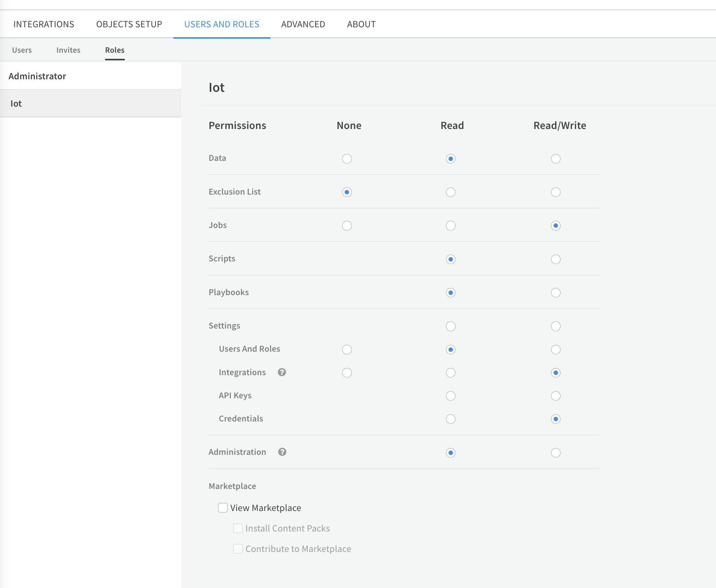Check the Contribute to Marketplace checkbox

coord(238,549)
